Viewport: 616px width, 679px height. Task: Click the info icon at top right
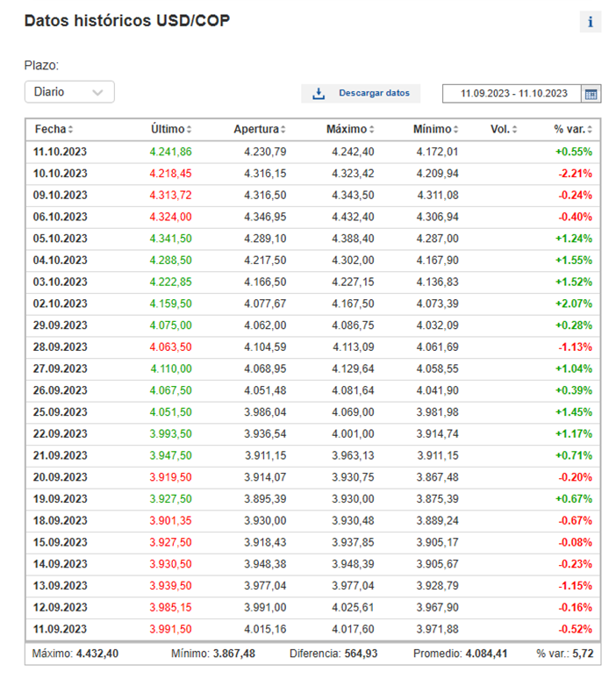(x=591, y=22)
